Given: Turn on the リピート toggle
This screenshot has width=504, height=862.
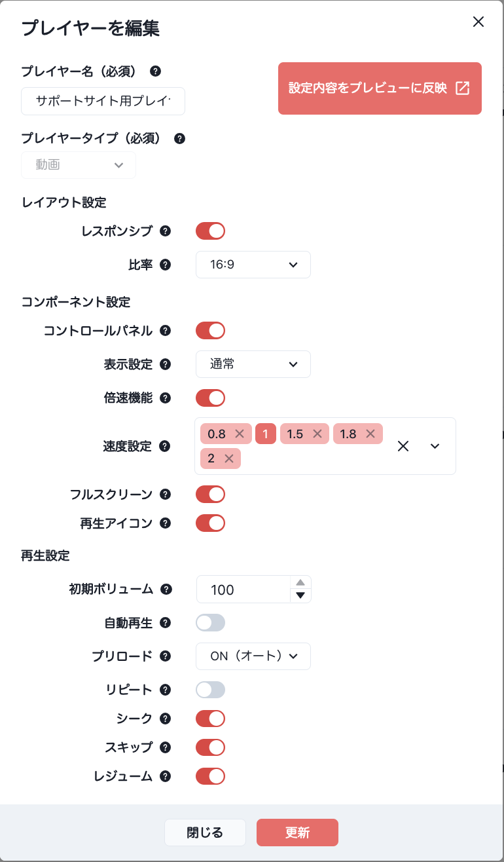Looking at the screenshot, I should click(210, 689).
